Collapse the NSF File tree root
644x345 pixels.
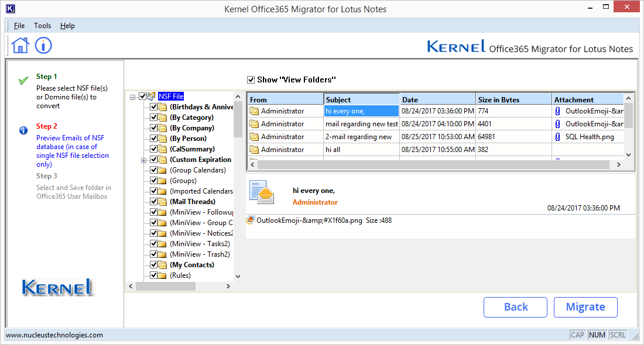tap(133, 97)
